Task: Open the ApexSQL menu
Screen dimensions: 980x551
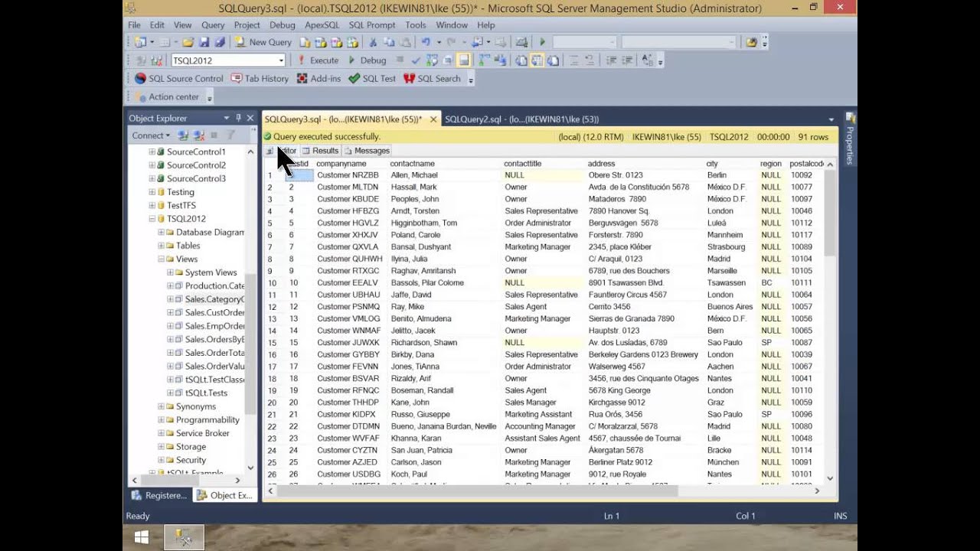Action: [322, 25]
